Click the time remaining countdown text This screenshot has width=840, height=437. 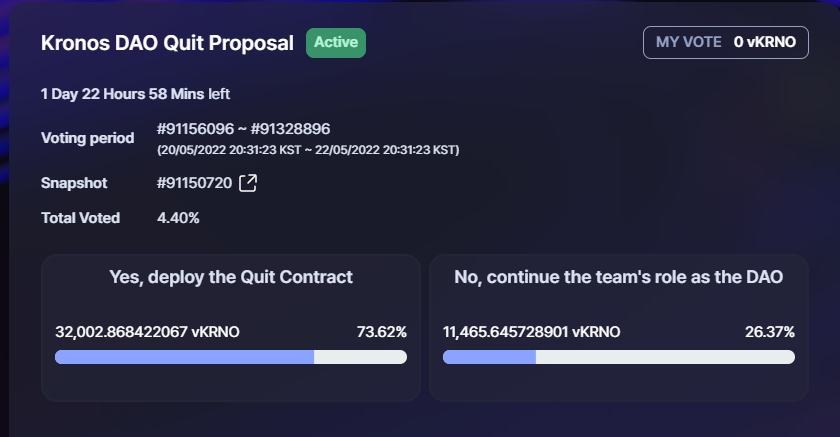[135, 95]
